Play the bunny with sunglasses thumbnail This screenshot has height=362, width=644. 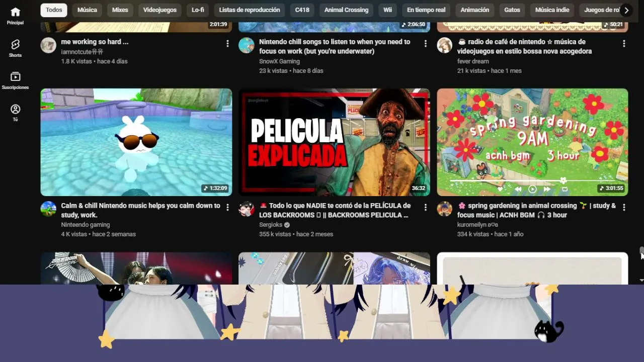coord(136,142)
